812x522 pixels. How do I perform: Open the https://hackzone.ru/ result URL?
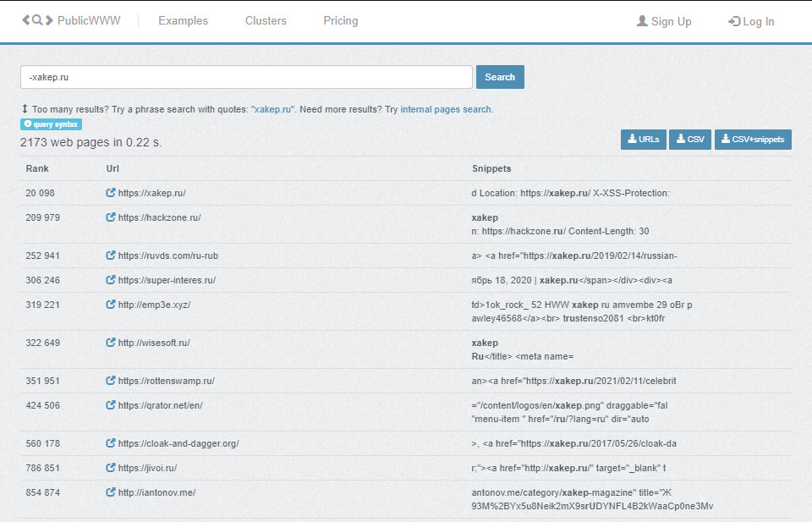coord(160,217)
